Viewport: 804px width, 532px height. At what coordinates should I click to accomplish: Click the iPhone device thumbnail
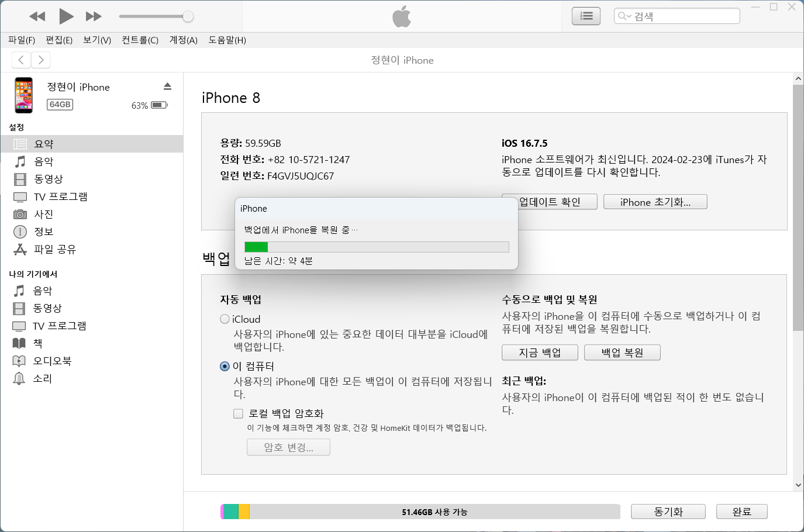point(24,95)
